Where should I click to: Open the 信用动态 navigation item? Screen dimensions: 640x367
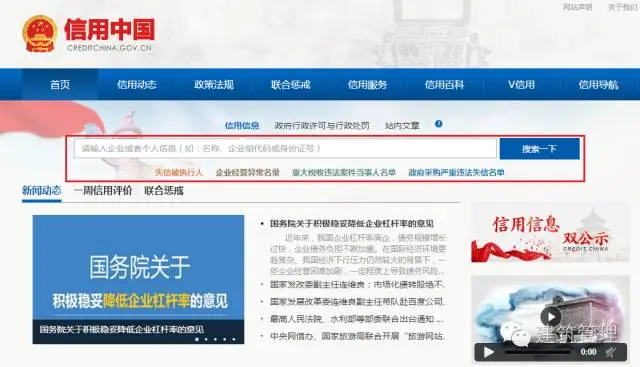point(137,85)
